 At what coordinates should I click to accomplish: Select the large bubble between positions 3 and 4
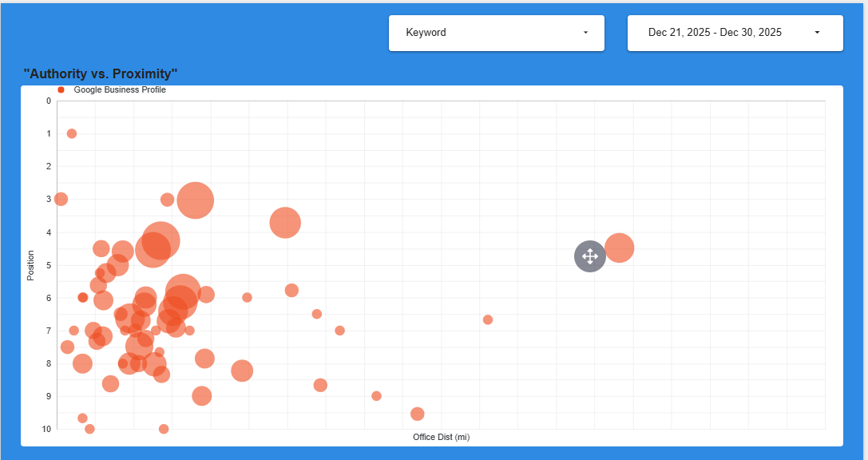click(x=285, y=223)
